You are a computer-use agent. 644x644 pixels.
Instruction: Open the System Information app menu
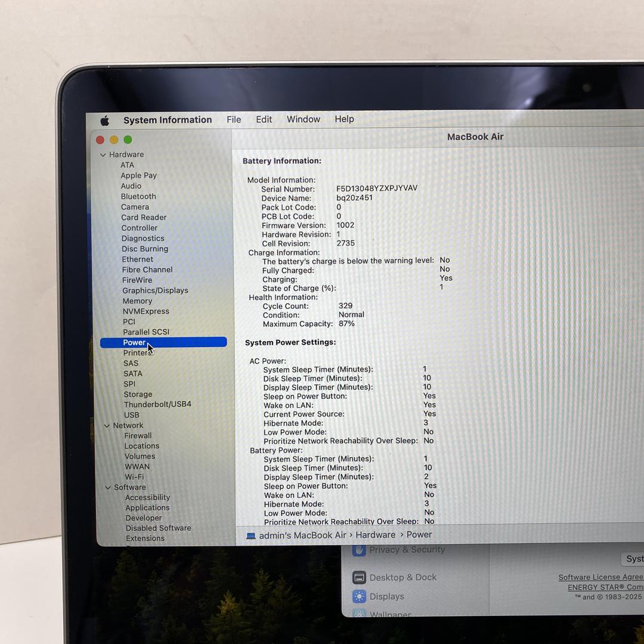click(168, 120)
